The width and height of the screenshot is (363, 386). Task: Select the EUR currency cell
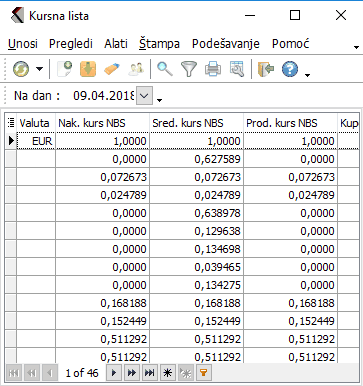tap(36, 141)
